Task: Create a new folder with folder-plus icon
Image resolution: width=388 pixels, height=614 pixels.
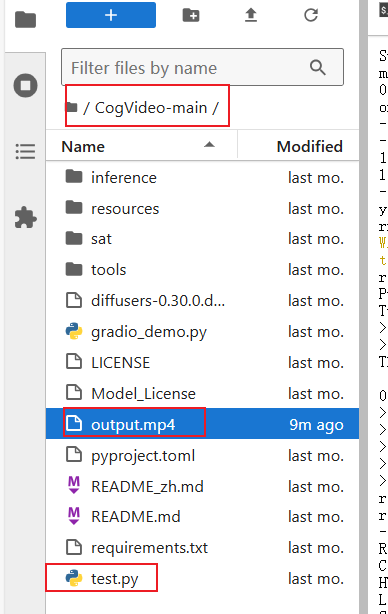Action: coord(191,15)
